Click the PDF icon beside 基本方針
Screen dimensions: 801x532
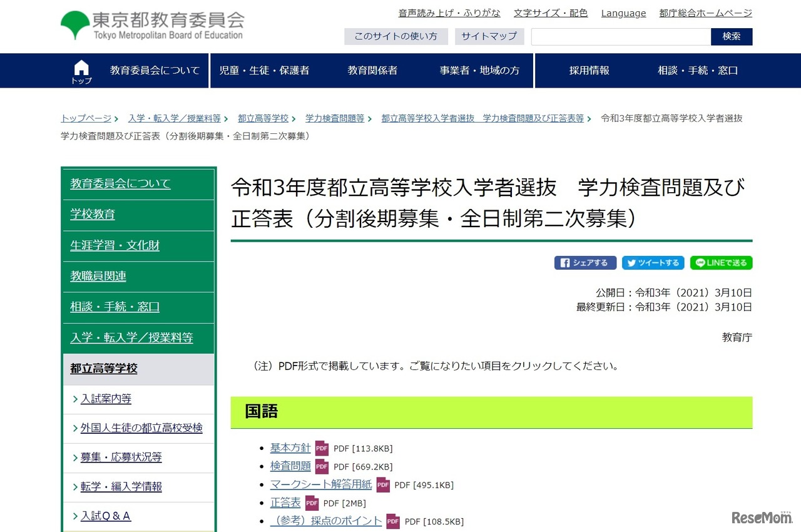click(x=322, y=448)
